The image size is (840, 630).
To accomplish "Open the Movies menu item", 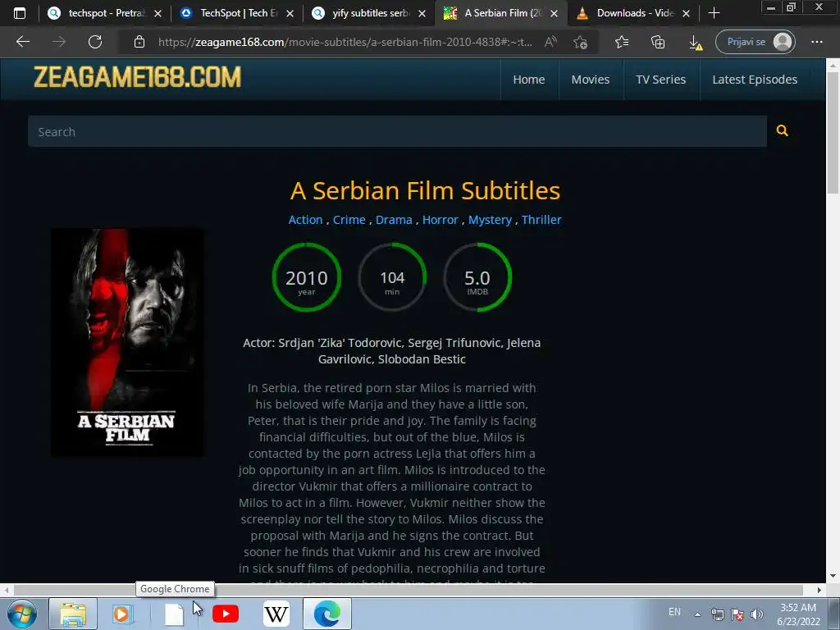I will click(x=591, y=80).
